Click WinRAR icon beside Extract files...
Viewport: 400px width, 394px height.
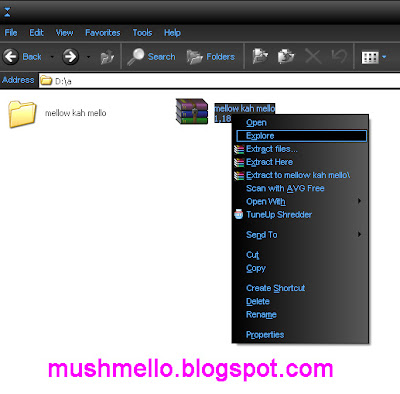click(239, 149)
